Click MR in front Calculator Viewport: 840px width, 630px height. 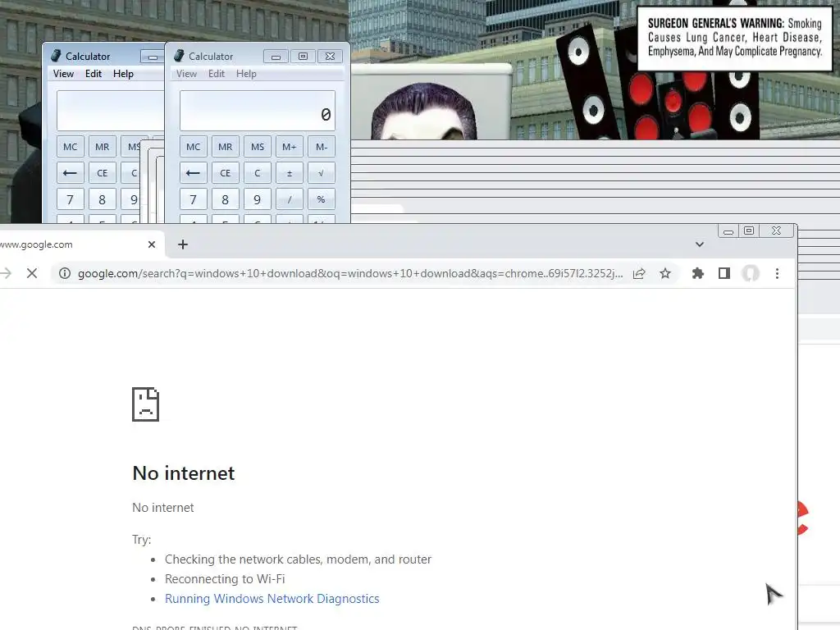tap(226, 147)
